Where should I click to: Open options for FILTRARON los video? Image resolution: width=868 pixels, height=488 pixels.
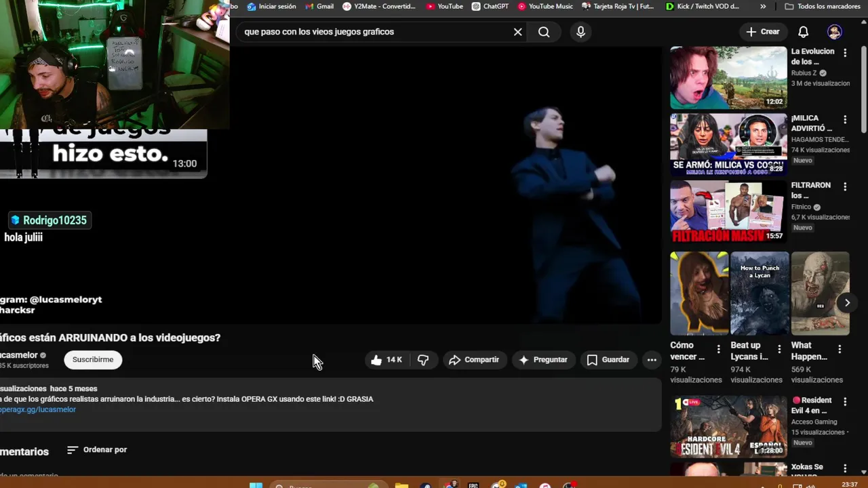click(845, 186)
